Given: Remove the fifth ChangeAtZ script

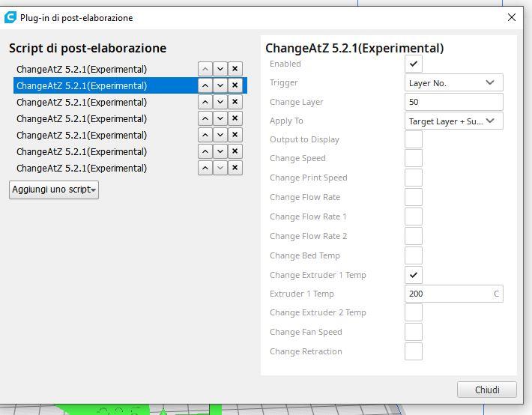Looking at the screenshot, I should pos(235,135).
